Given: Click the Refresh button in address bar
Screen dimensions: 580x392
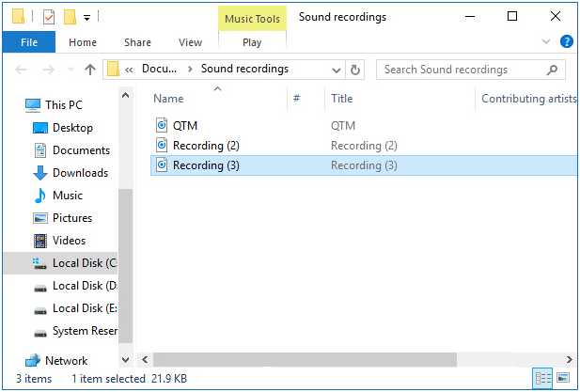Looking at the screenshot, I should 355,70.
